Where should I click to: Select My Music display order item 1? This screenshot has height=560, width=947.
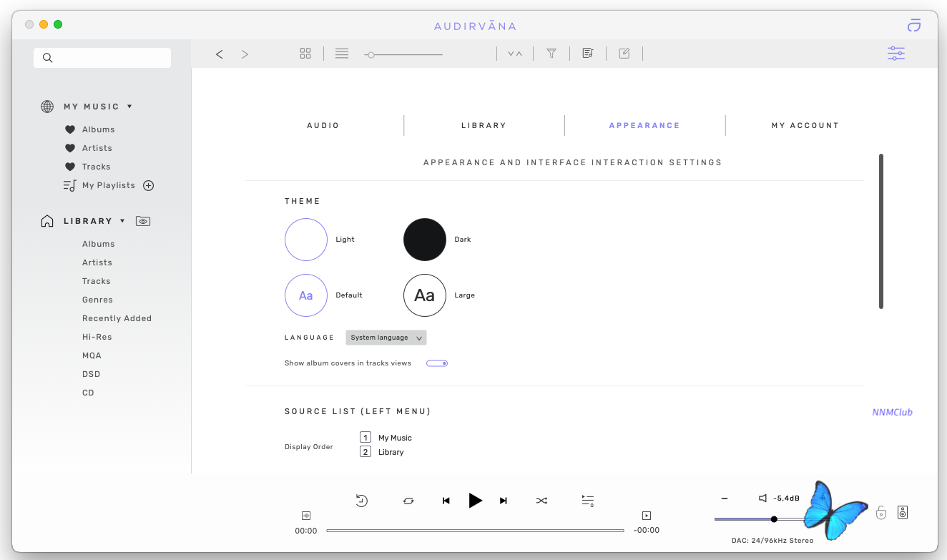[386, 438]
